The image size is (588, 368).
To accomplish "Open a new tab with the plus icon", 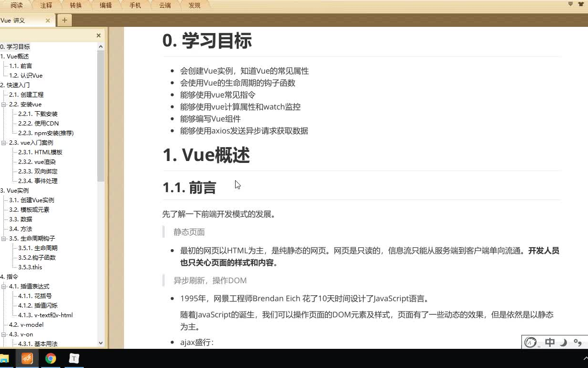I will [64, 20].
